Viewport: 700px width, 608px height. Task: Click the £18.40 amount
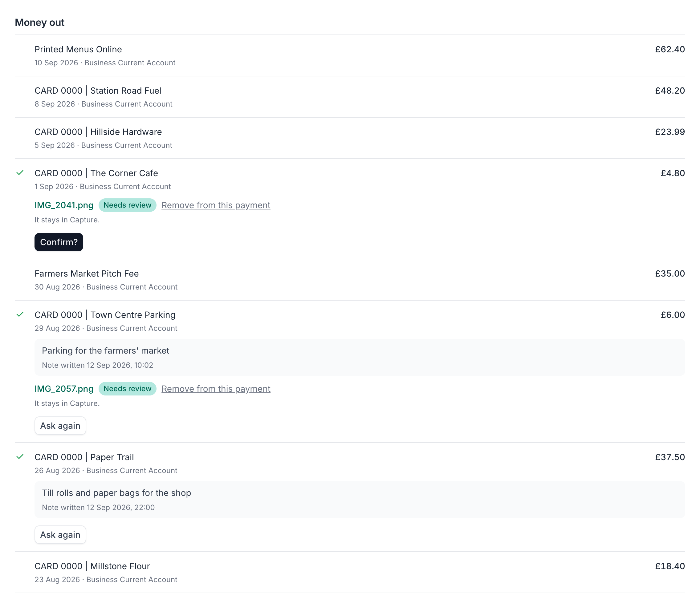(x=670, y=566)
